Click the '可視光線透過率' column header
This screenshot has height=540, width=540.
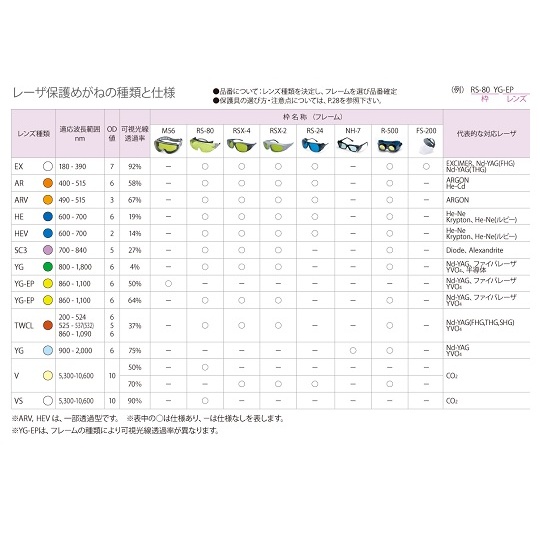(x=135, y=134)
